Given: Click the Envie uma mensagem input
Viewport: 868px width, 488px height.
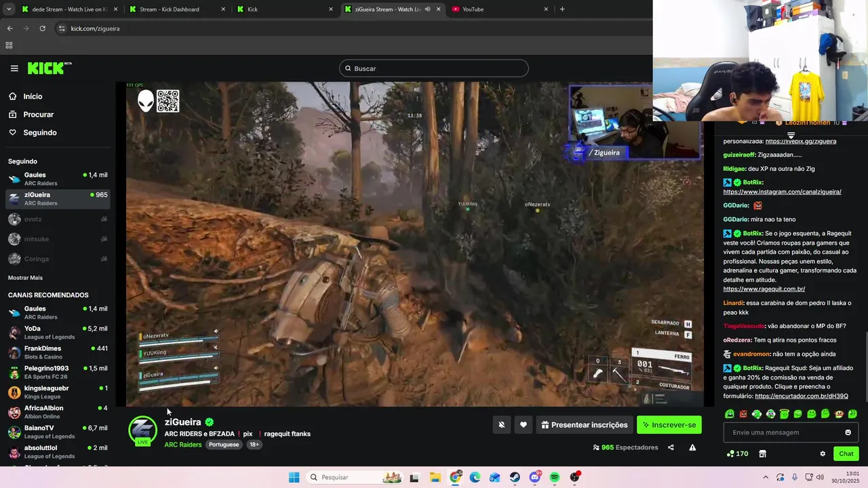Looking at the screenshot, I should coord(791,432).
